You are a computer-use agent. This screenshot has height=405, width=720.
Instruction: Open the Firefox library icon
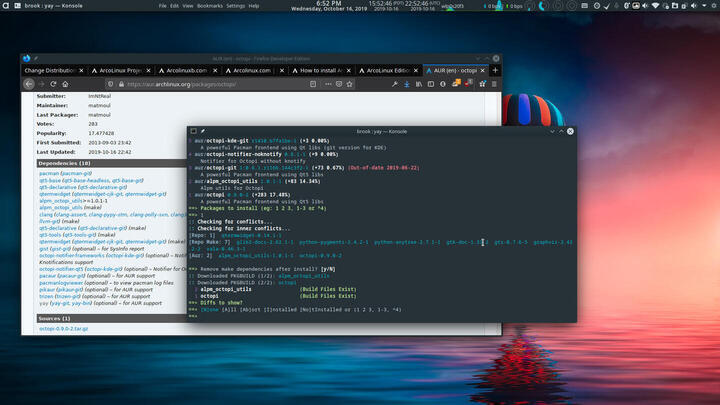pyautogui.click(x=419, y=84)
